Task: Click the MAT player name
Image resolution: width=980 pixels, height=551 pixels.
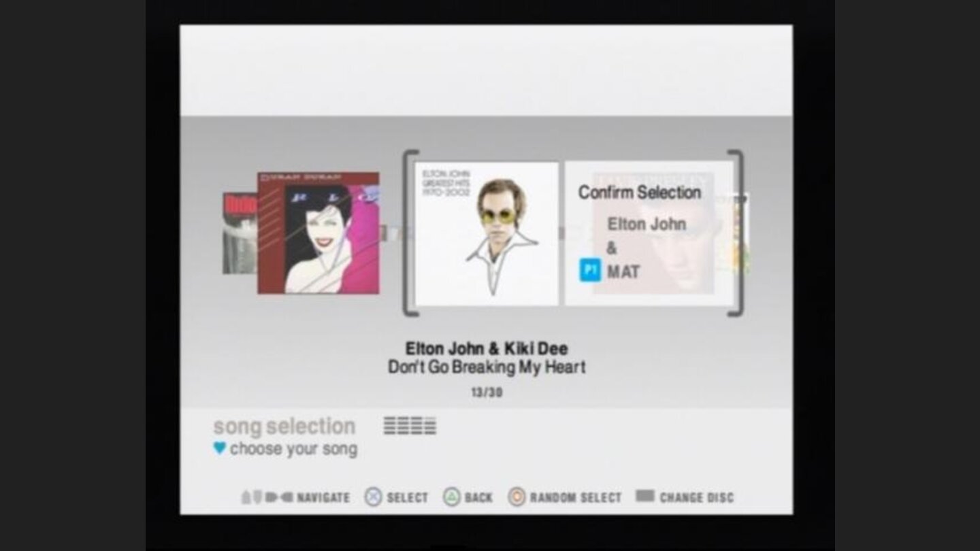Action: pyautogui.click(x=623, y=271)
